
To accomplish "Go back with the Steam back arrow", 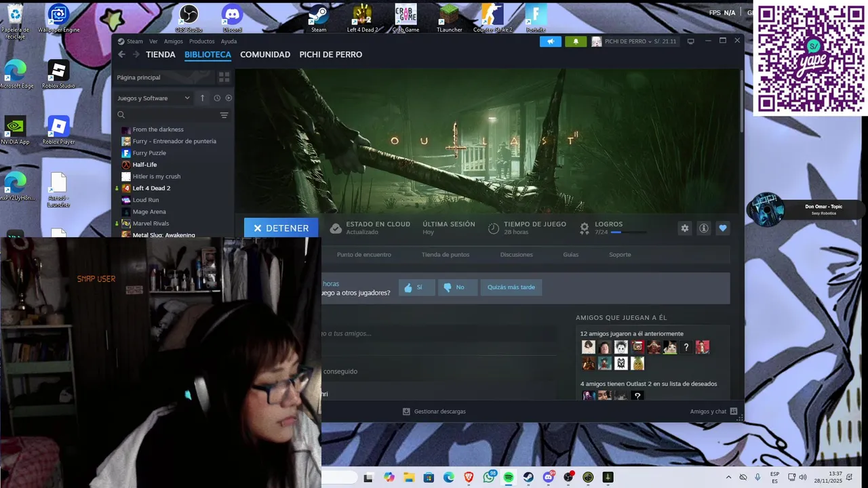I will (x=121, y=55).
